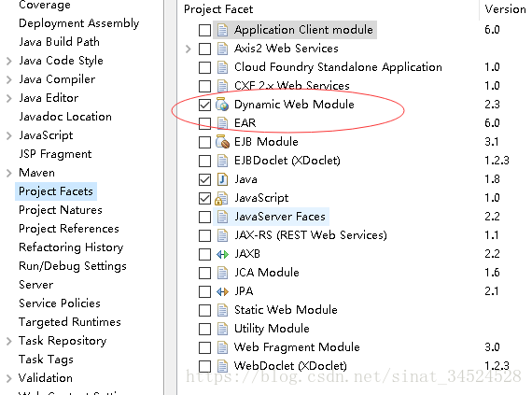Check the EAR facet checkbox

(x=205, y=123)
